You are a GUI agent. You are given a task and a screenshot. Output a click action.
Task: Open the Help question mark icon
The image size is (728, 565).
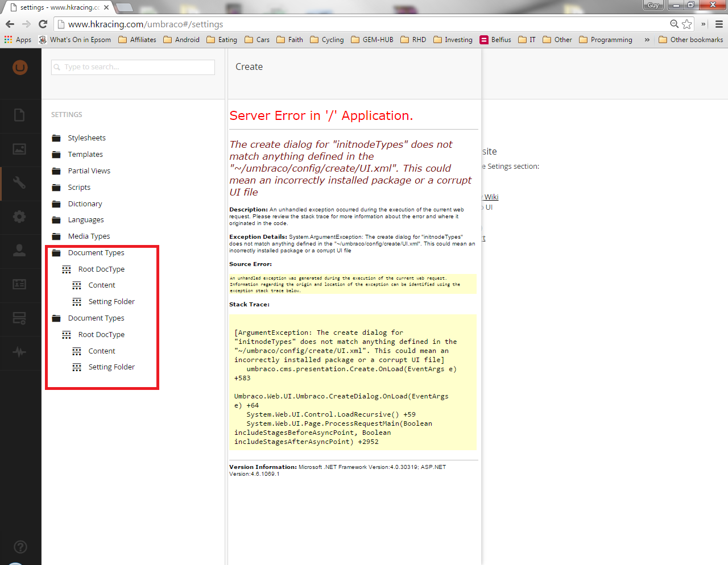point(20,547)
